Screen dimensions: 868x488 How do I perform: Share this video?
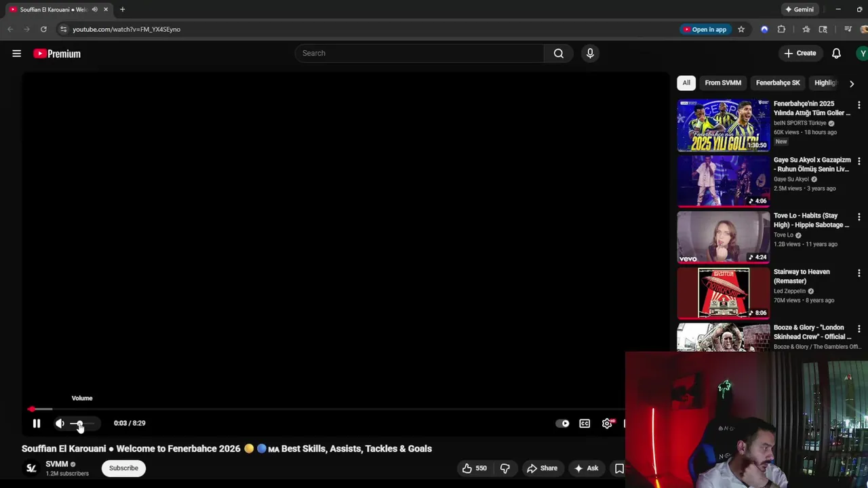pos(542,468)
